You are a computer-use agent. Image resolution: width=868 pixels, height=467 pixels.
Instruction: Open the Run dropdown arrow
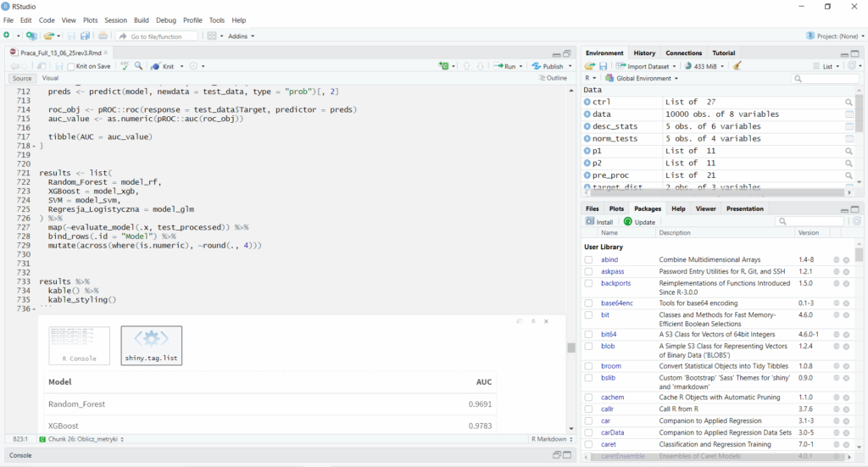click(x=521, y=66)
